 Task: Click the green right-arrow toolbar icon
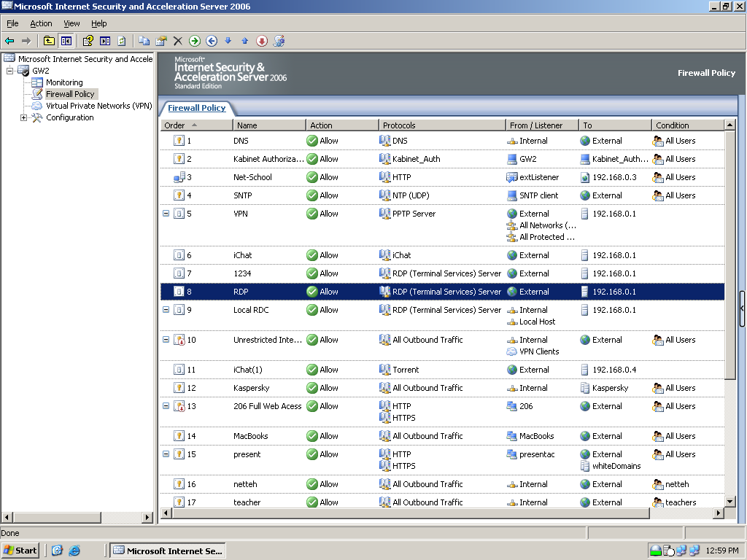click(195, 41)
